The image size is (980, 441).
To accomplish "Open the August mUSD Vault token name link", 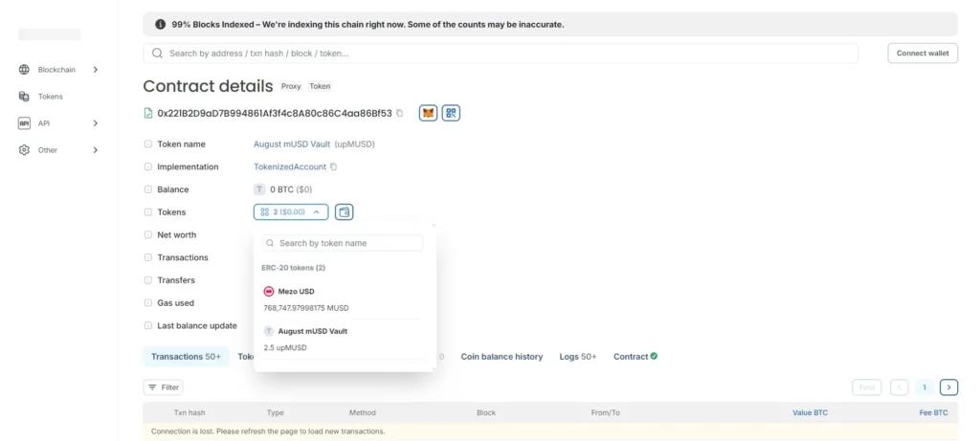I will tap(292, 144).
